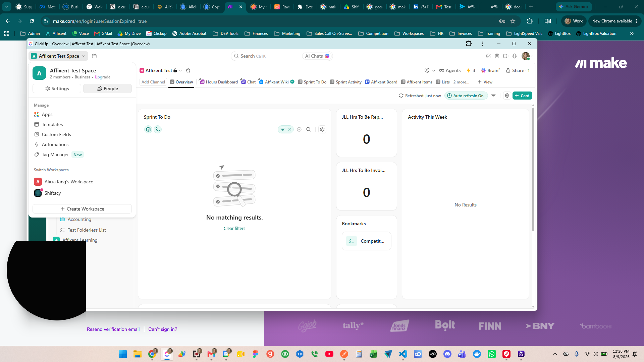Image resolution: width=644 pixels, height=362 pixels.
Task: Click the refresh icon next to Refreshed
Action: coord(401,96)
